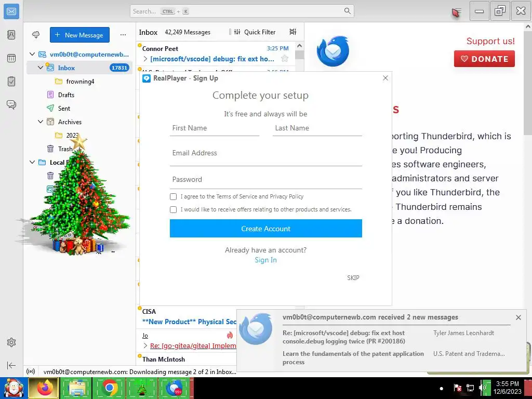Click the Thunderbird logo in donation page
This screenshot has width=532, height=399.
point(333,51)
